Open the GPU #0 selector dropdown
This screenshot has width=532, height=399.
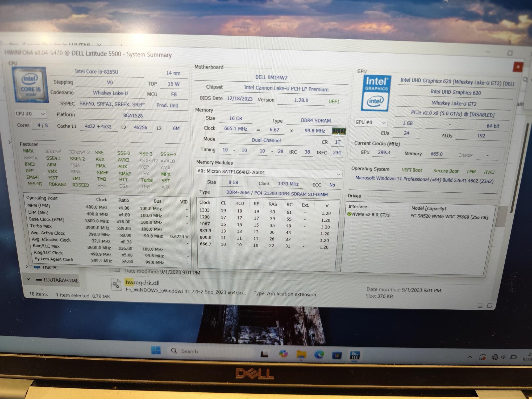coord(371,122)
